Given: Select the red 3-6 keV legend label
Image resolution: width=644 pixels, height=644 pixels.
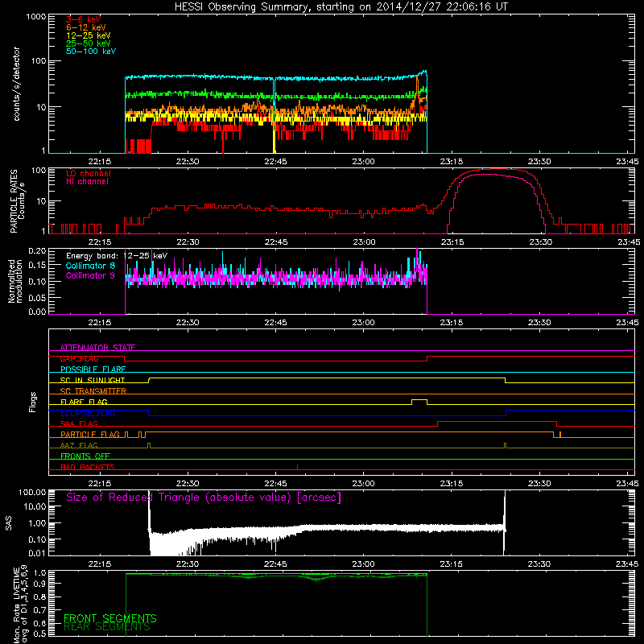Looking at the screenshot, I should [x=83, y=19].
